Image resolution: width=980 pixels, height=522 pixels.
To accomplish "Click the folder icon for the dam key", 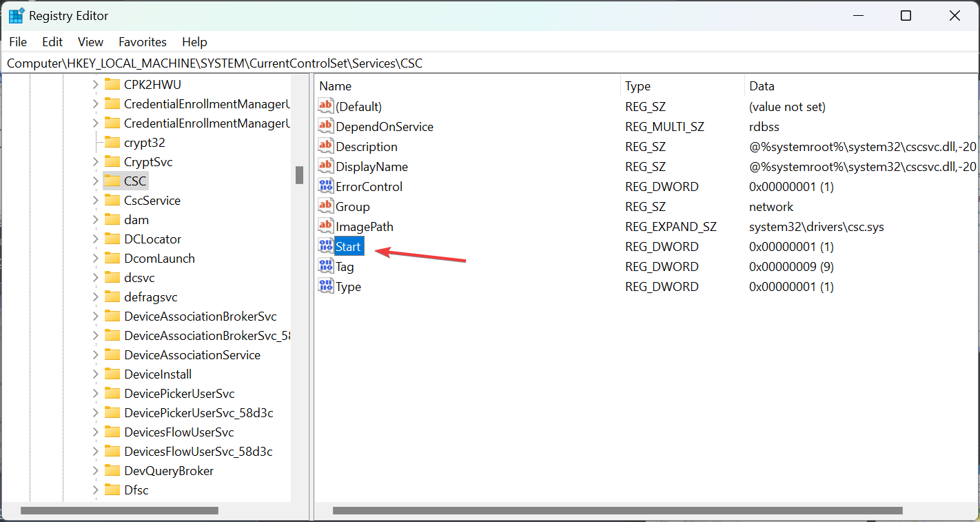I will [x=112, y=219].
